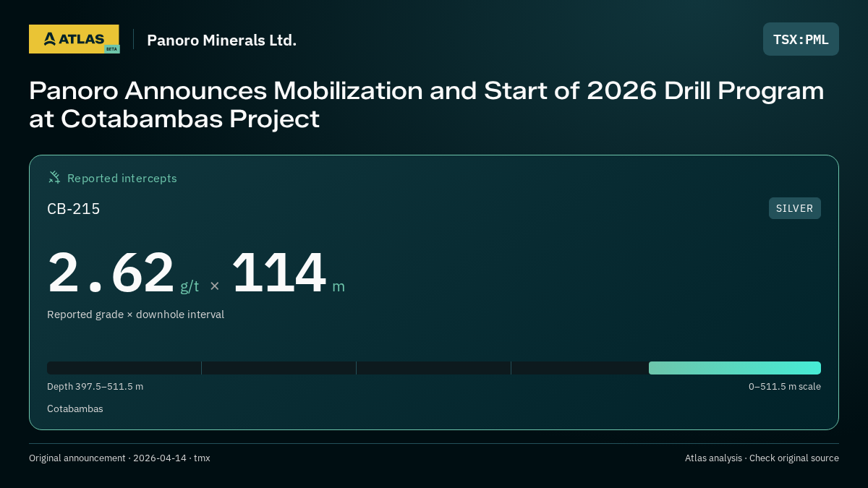868x488 pixels.
Task: Click the drill program announcement headline
Action: click(x=427, y=104)
